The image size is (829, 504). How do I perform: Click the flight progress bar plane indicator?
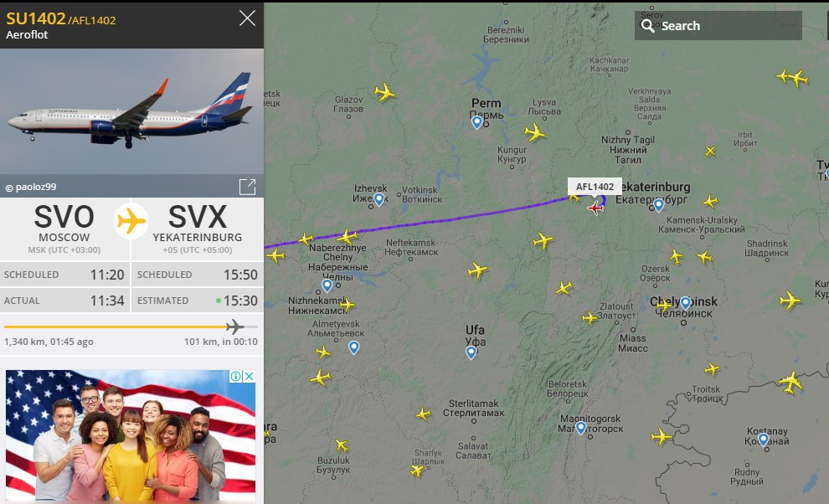pyautogui.click(x=234, y=327)
